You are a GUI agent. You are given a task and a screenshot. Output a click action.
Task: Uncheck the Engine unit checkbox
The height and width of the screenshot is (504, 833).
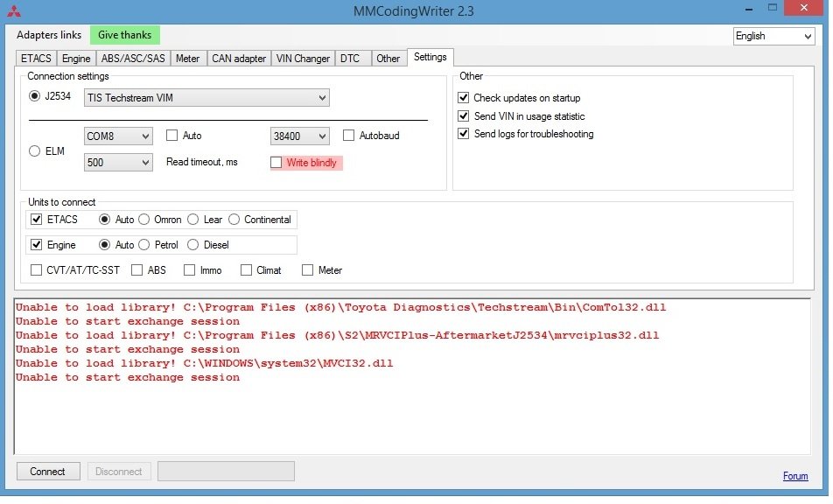pyautogui.click(x=36, y=245)
